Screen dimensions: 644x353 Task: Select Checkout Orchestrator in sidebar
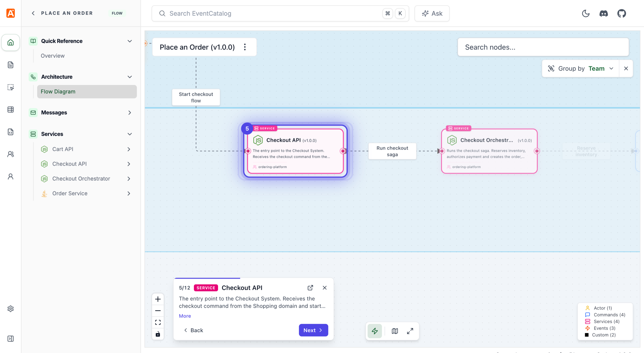pos(81,179)
